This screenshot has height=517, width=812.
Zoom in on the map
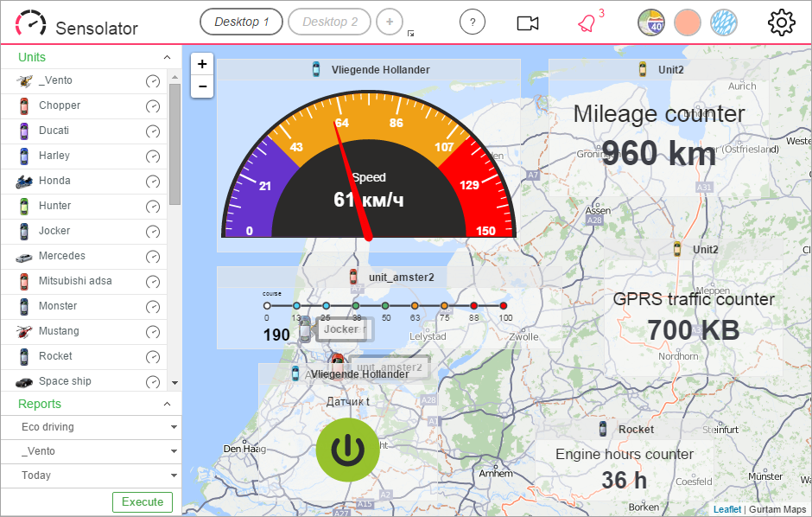click(x=202, y=64)
